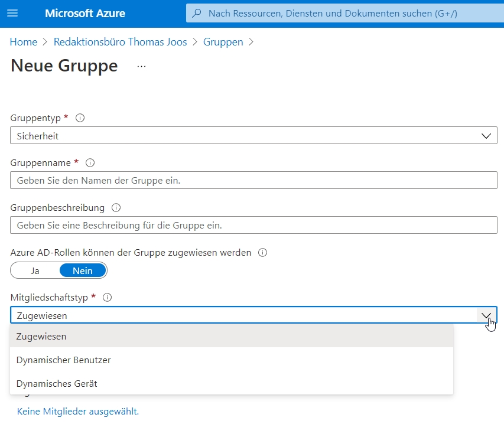
Task: View the Gruppentyp info tooltip icon
Action: point(80,118)
